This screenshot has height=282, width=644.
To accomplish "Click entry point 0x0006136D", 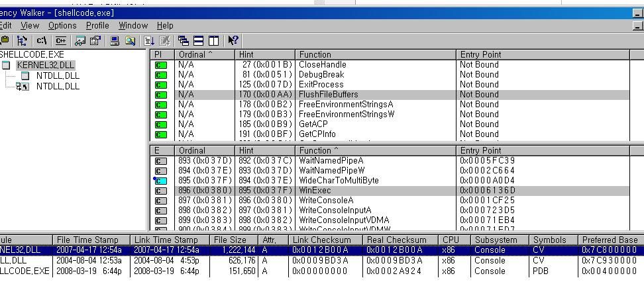I will [488, 191].
